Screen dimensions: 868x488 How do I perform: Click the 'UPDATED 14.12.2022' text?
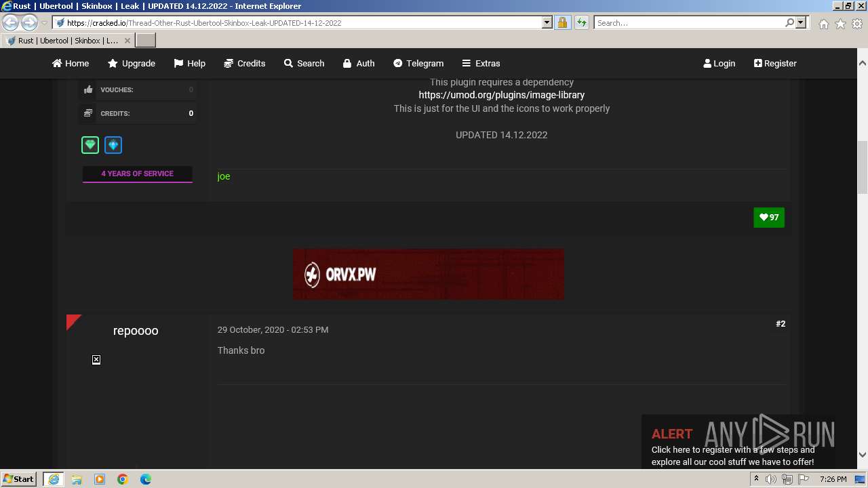click(501, 135)
